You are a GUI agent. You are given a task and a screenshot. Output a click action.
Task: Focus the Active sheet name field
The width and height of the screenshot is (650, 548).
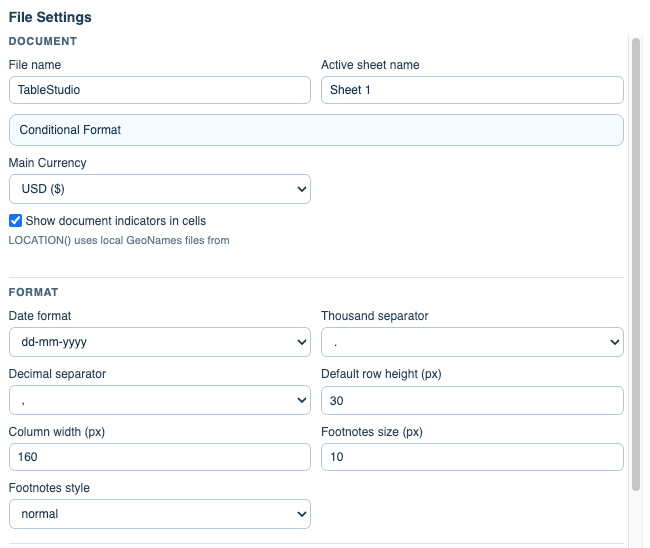point(472,90)
